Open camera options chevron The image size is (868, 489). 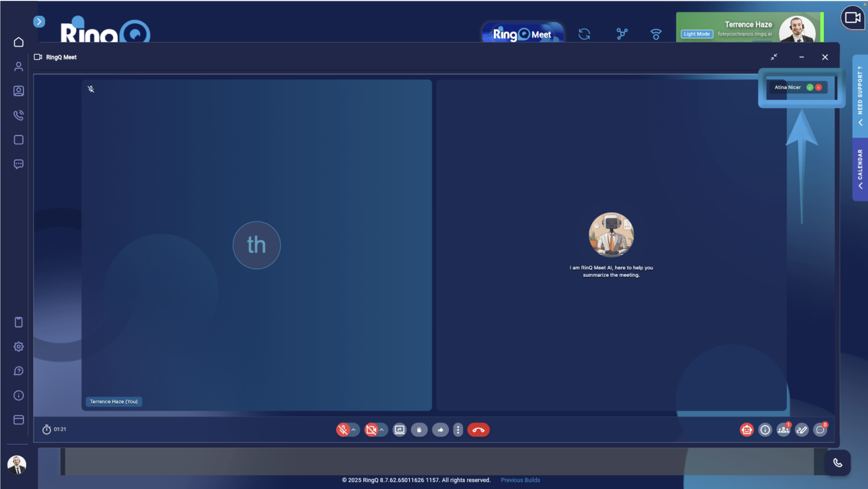tap(382, 430)
